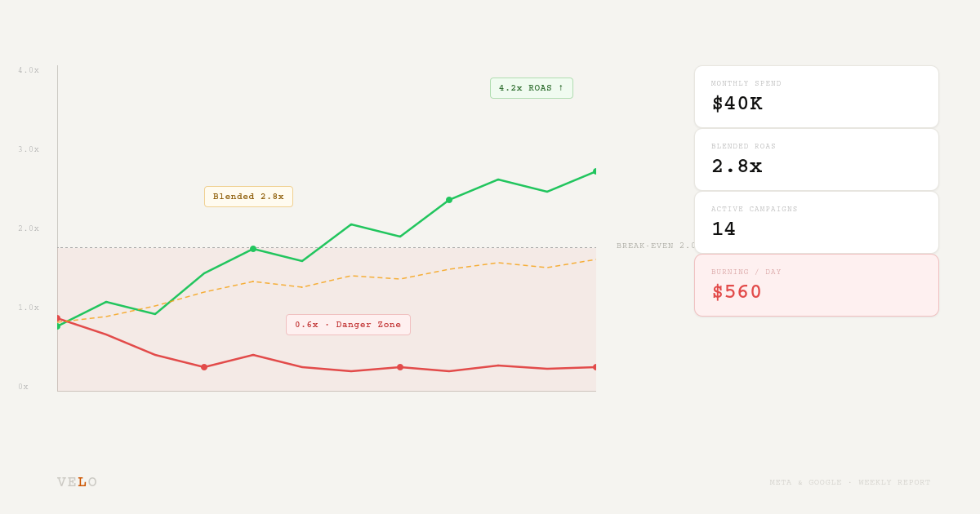Open the Monthly Spend card
This screenshot has width=980, height=514.
pyautogui.click(x=816, y=96)
